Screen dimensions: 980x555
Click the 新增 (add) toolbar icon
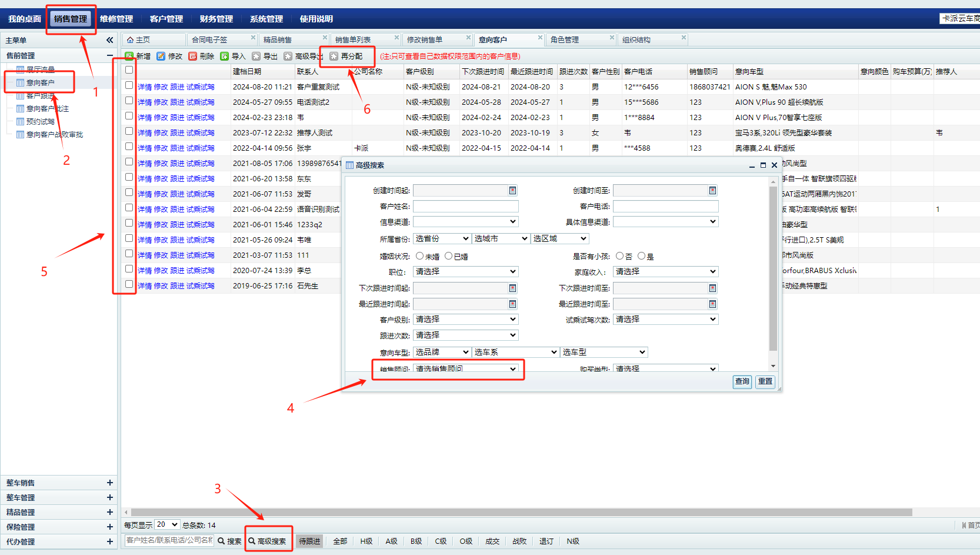(129, 57)
